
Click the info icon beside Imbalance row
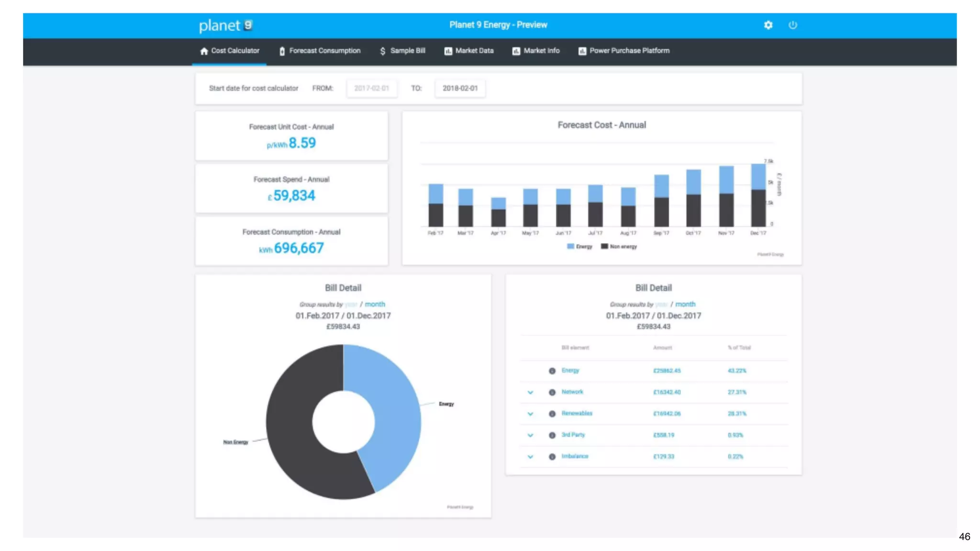tap(552, 457)
